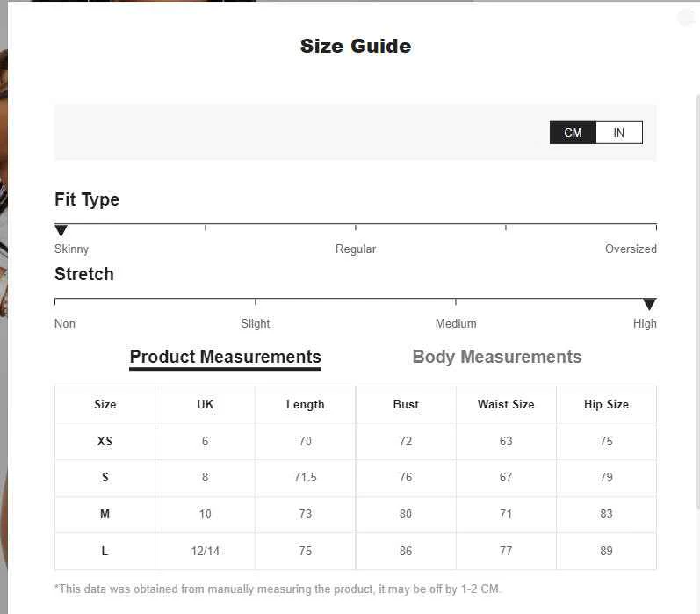The height and width of the screenshot is (614, 700).
Task: Click the Oversized fit type label
Action: click(631, 249)
